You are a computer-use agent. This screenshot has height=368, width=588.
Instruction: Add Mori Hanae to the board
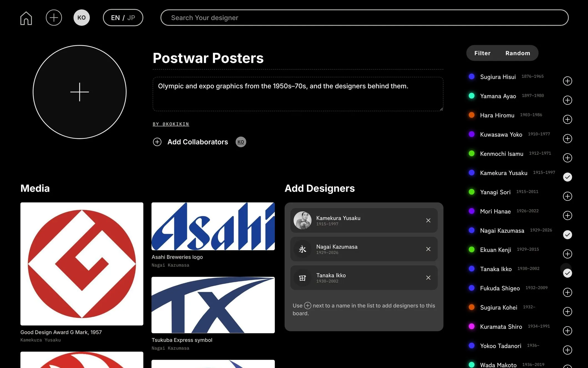click(567, 216)
